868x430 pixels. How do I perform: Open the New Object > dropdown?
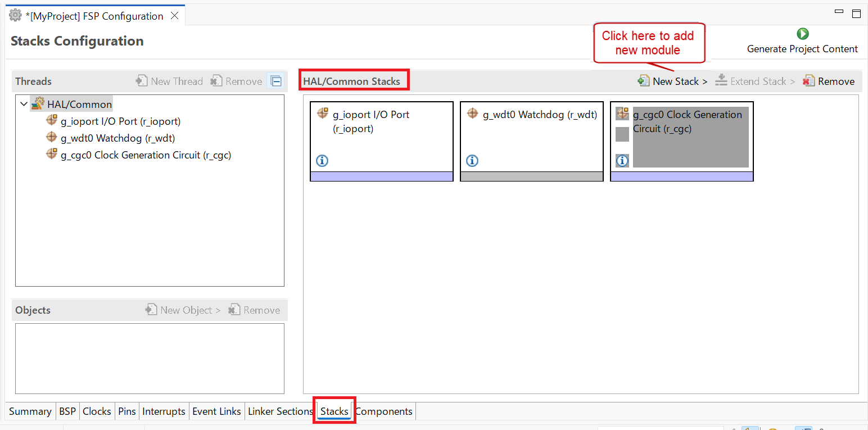click(183, 310)
